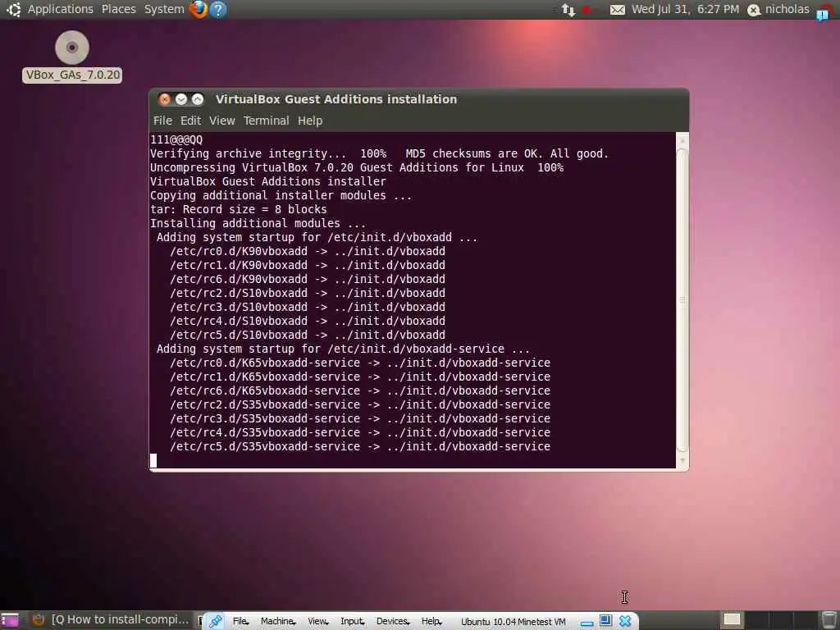This screenshot has height=630, width=840.
Task: Open the Places menu
Action: click(x=118, y=9)
